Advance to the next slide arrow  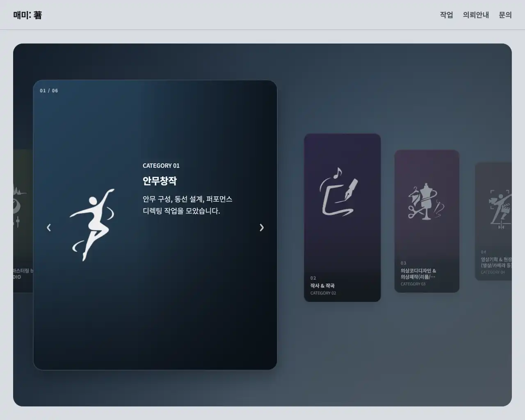(x=262, y=227)
